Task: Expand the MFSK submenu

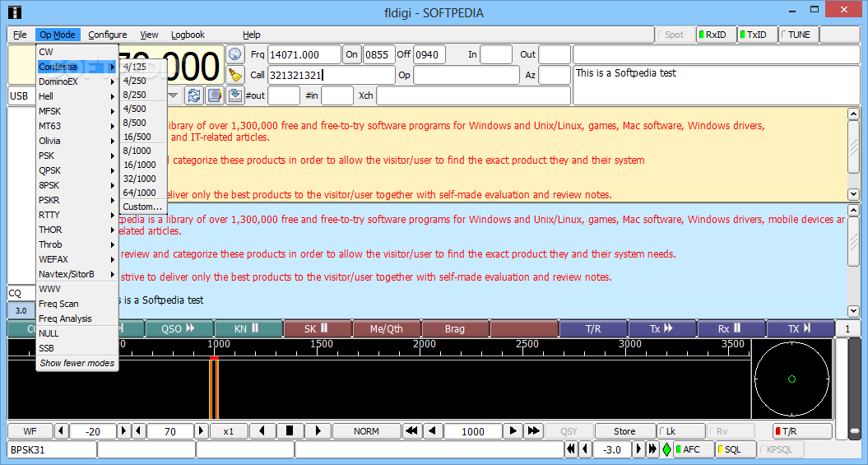Action: click(x=77, y=111)
